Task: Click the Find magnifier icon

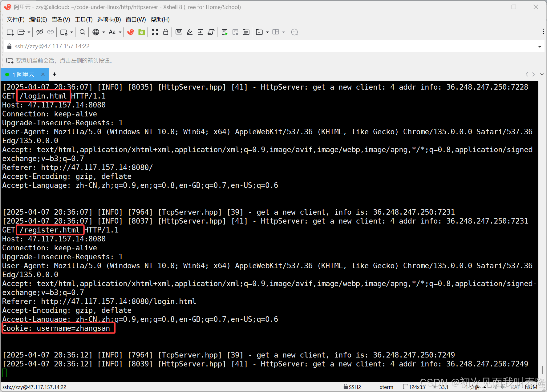Action: tap(82, 32)
